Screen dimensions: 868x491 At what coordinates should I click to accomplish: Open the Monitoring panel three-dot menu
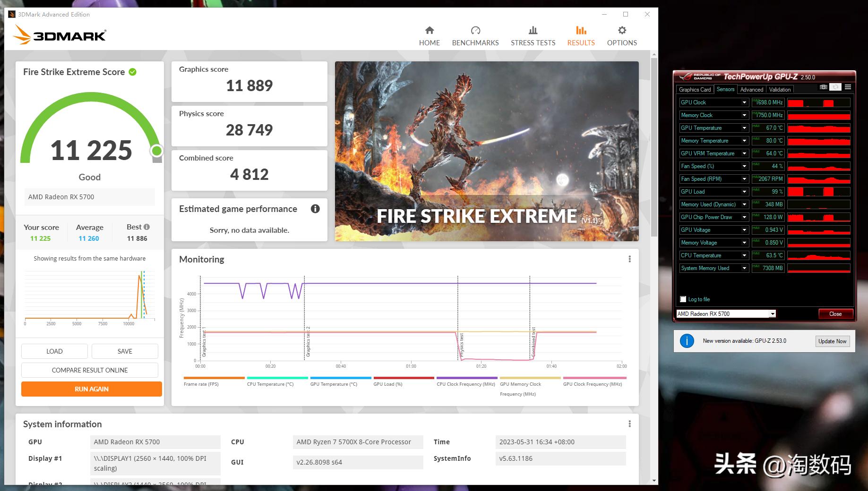coord(629,259)
